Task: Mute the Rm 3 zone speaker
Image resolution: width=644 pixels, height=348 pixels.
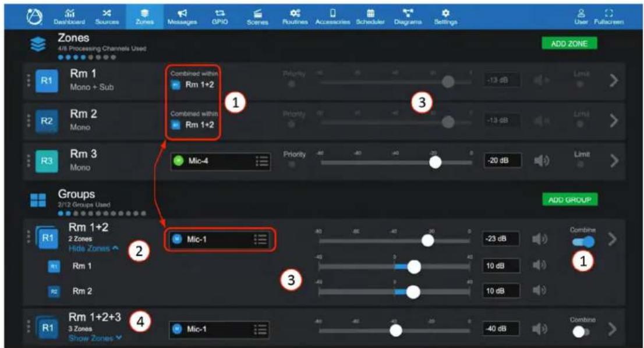Action: click(x=542, y=161)
